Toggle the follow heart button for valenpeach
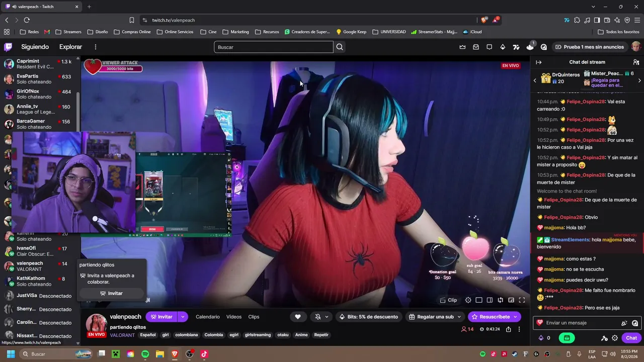The image size is (644, 362). [x=297, y=317]
